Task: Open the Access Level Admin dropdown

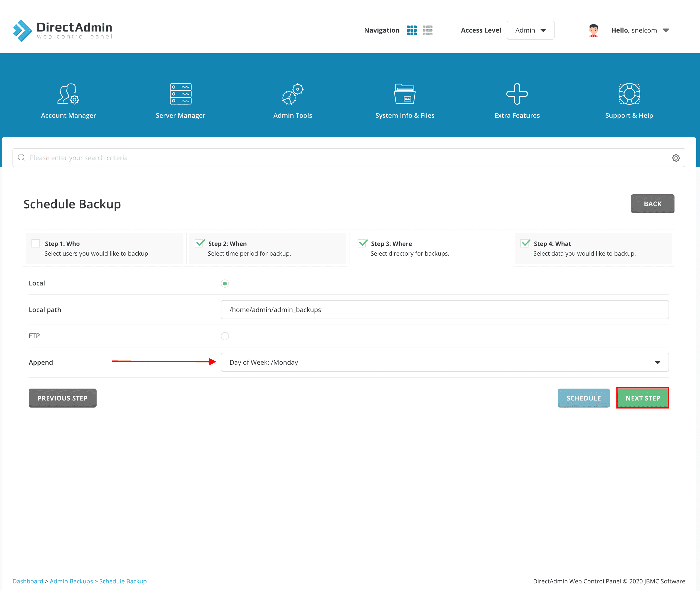Action: tap(530, 30)
